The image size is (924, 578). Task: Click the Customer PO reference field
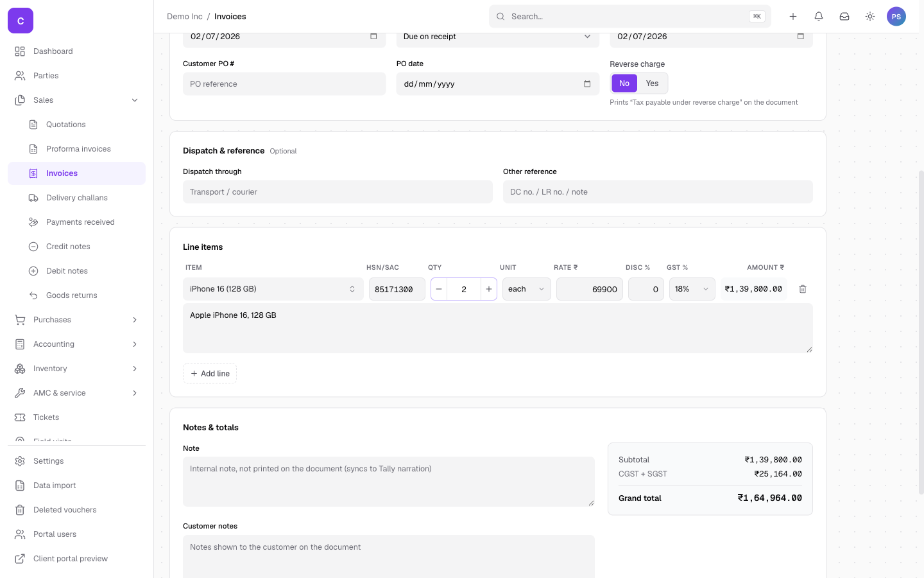click(x=284, y=84)
